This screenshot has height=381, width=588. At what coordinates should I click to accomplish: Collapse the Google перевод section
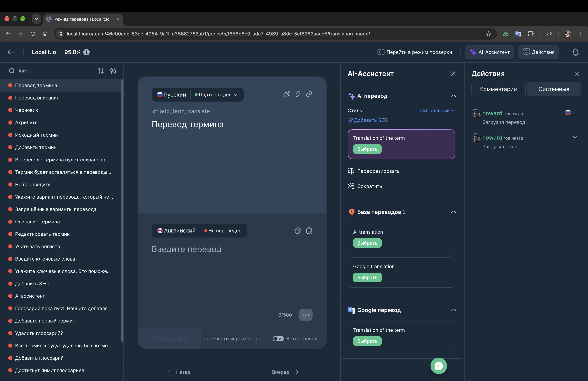tap(453, 310)
